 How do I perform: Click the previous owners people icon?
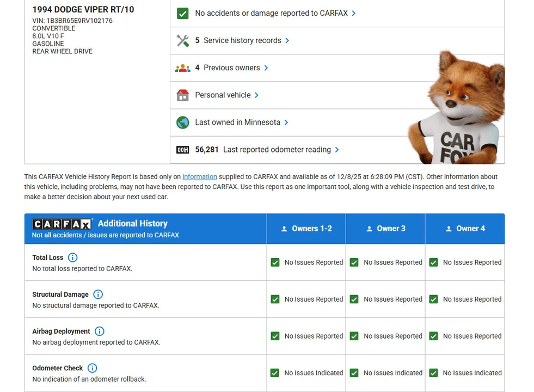point(183,68)
